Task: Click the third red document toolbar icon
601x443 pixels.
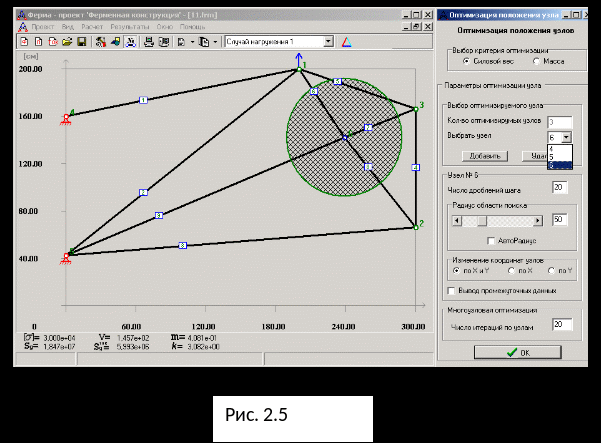Action: [53, 42]
